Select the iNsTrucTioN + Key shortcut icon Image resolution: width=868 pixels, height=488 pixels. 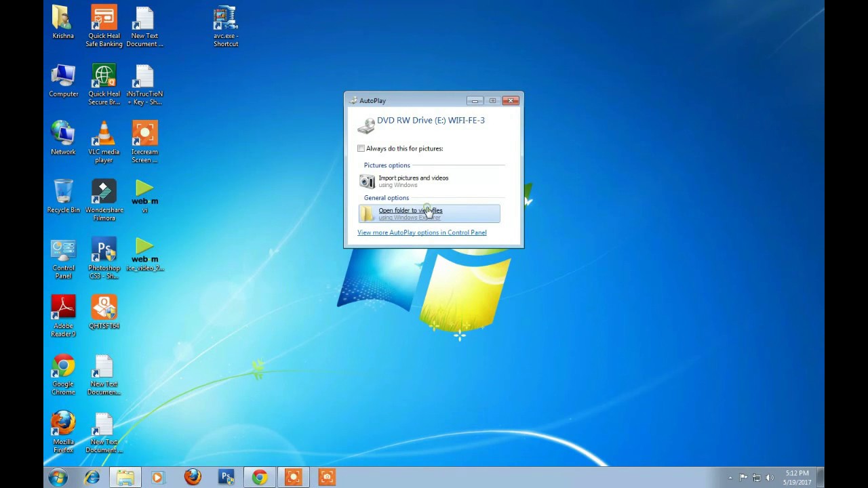144,85
